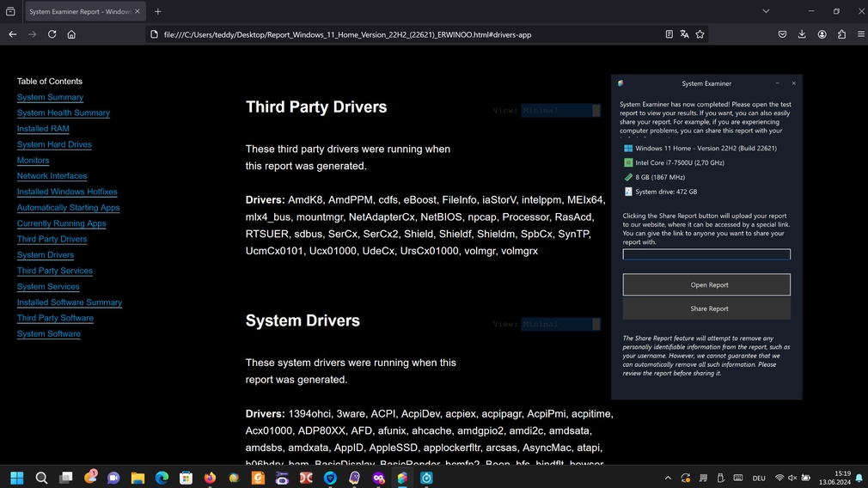List all tabs with the dropdown arrow
This screenshot has height=488, width=868.
[x=766, y=11]
